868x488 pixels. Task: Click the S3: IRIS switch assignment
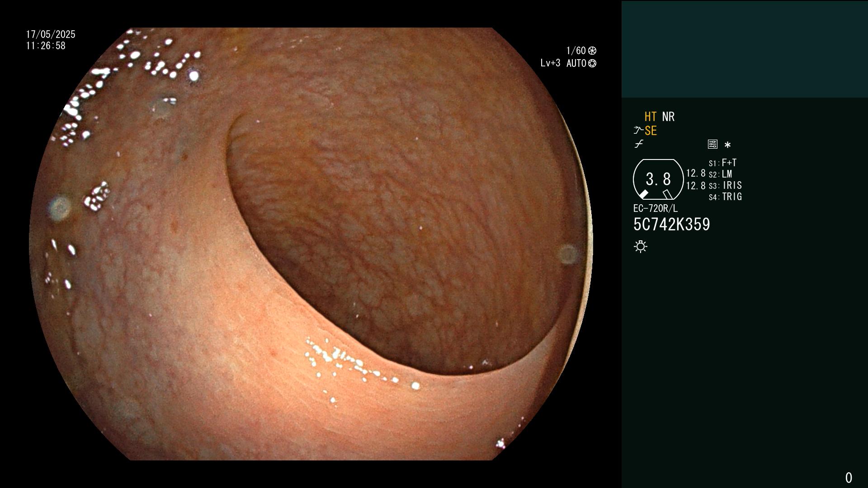[726, 185]
